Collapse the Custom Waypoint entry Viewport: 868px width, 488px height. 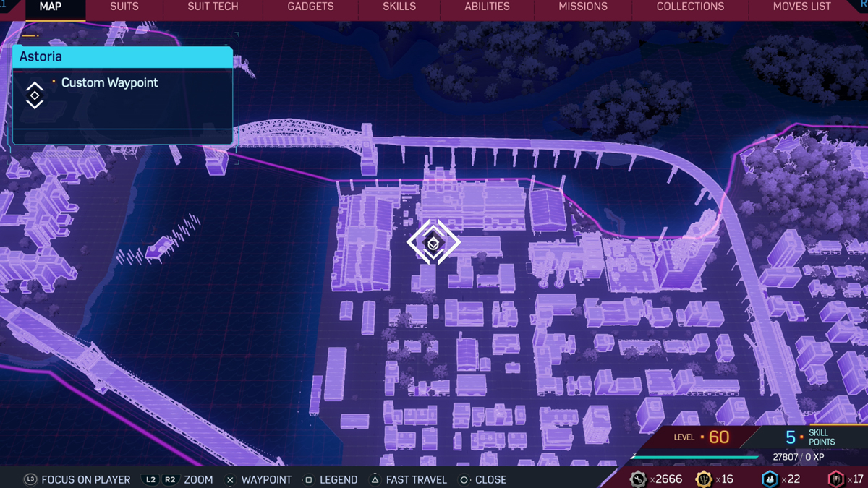click(109, 82)
